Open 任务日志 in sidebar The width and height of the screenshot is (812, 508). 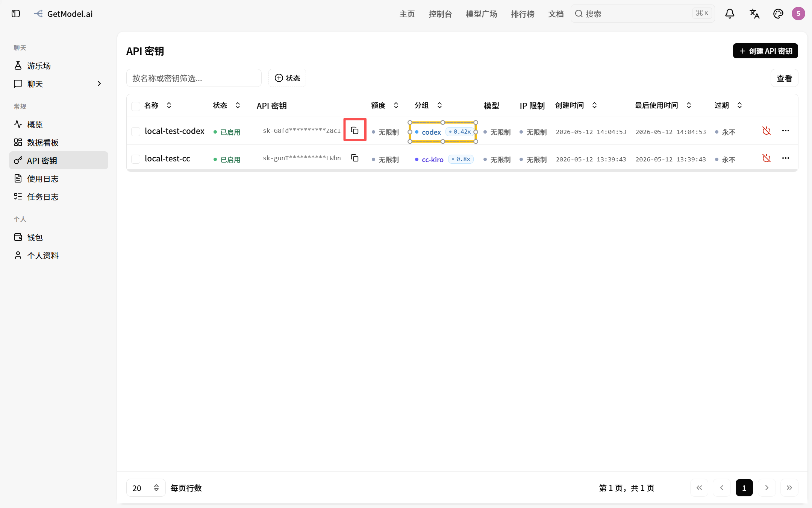click(x=59, y=196)
